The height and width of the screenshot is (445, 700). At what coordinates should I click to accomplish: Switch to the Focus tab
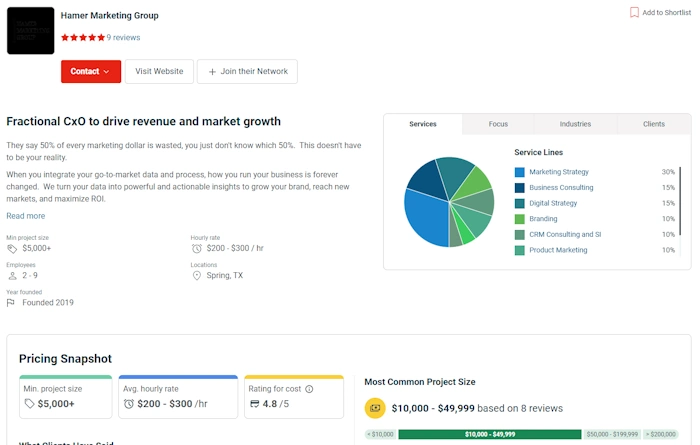[x=498, y=124]
